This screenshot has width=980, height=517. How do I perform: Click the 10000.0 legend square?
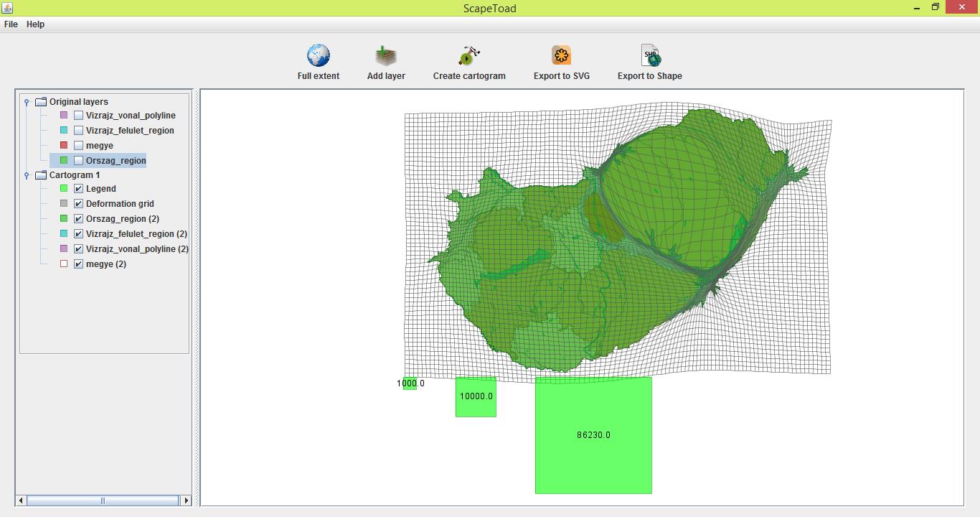click(476, 396)
